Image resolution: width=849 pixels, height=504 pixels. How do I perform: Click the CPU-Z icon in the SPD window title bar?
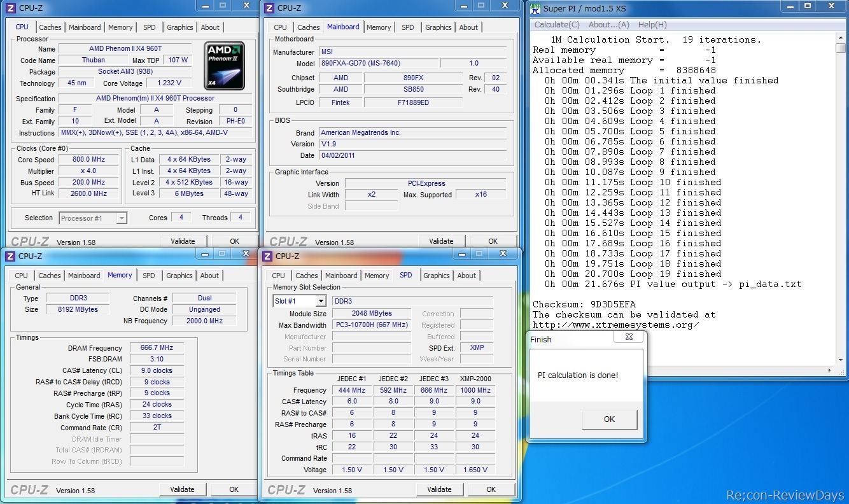[267, 256]
